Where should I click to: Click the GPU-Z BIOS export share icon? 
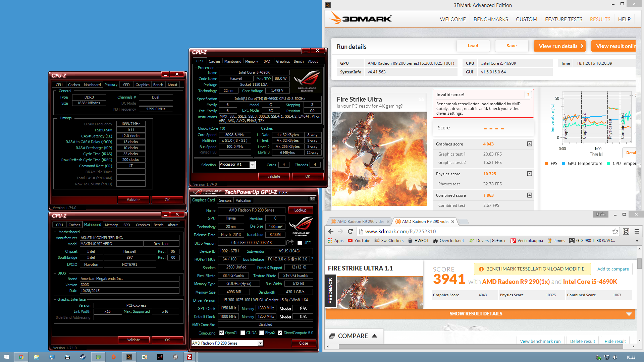coord(290,242)
